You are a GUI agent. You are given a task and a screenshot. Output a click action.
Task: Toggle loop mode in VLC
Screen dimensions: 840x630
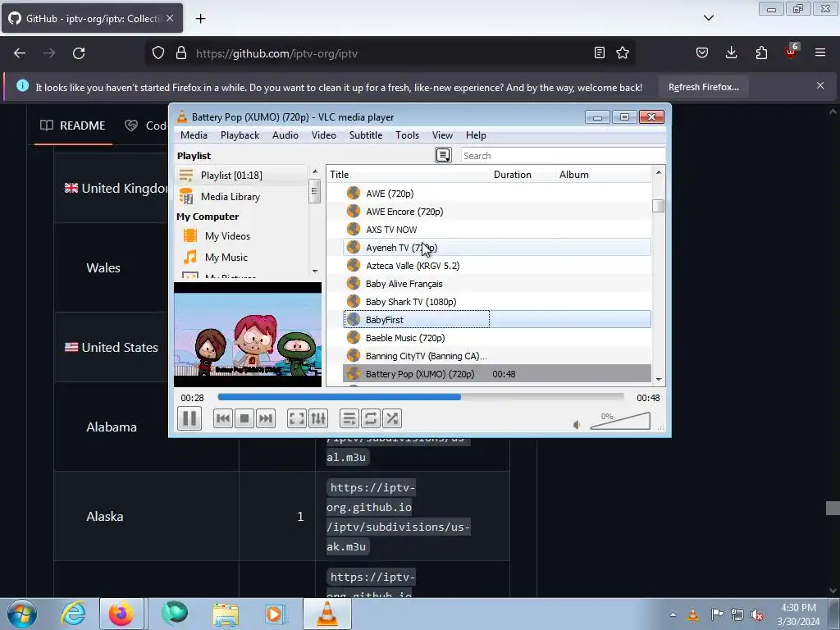click(370, 418)
